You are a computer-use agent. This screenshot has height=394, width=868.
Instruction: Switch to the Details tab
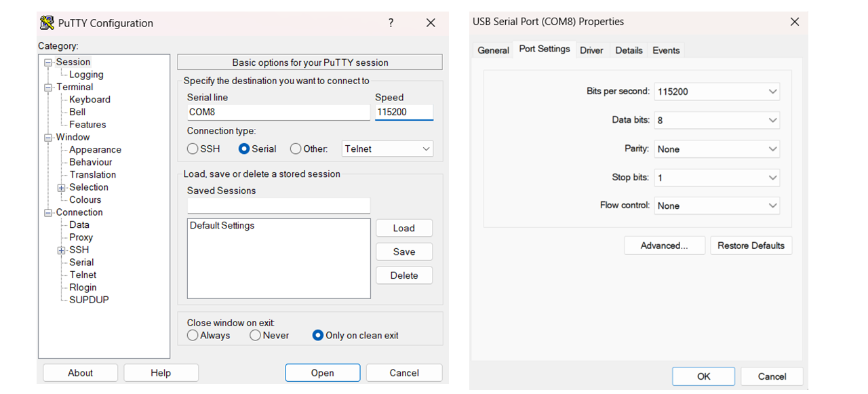[x=629, y=50]
